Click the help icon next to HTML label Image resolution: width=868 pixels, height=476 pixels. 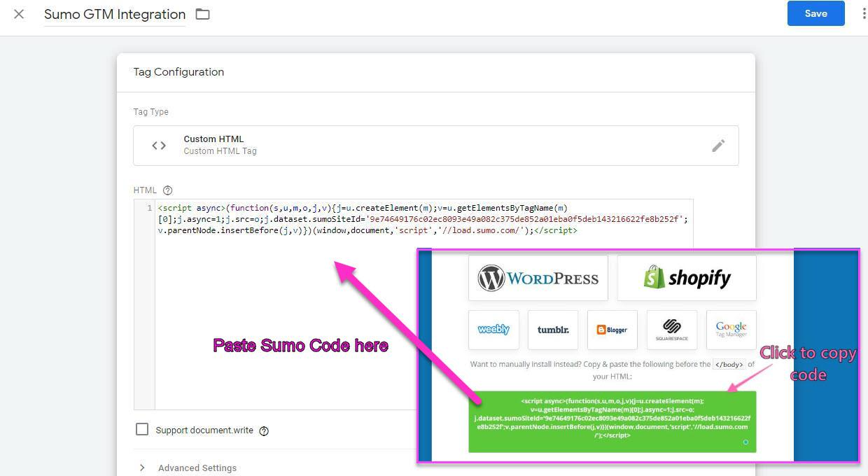coord(167,190)
